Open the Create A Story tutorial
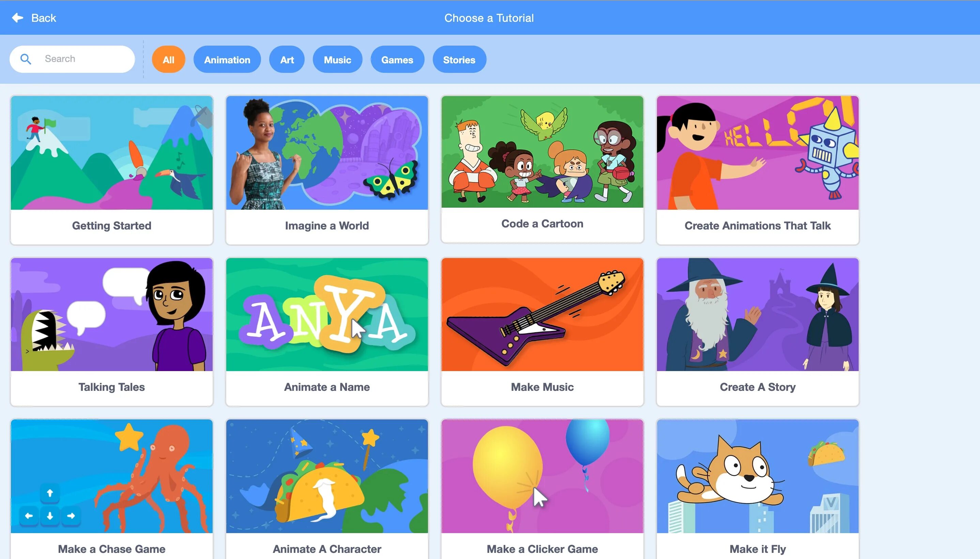980x559 pixels. pyautogui.click(x=757, y=332)
